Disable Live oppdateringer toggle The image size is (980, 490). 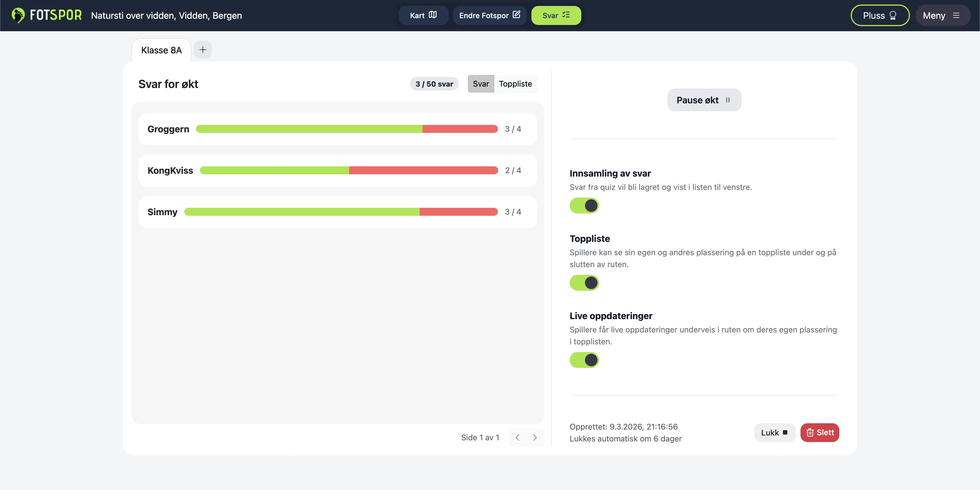(584, 360)
